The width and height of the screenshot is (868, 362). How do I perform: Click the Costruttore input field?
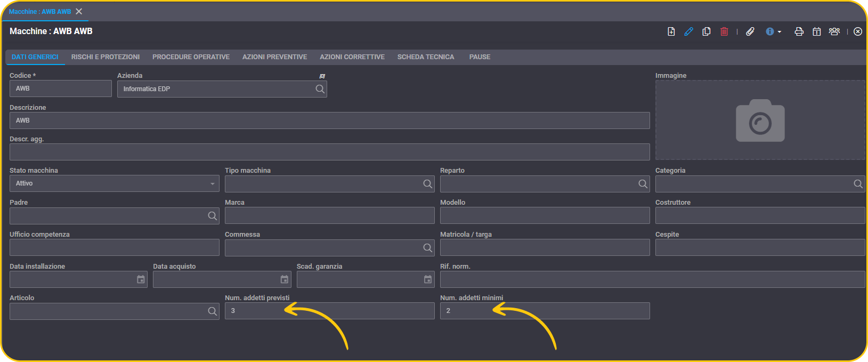[x=760, y=215]
